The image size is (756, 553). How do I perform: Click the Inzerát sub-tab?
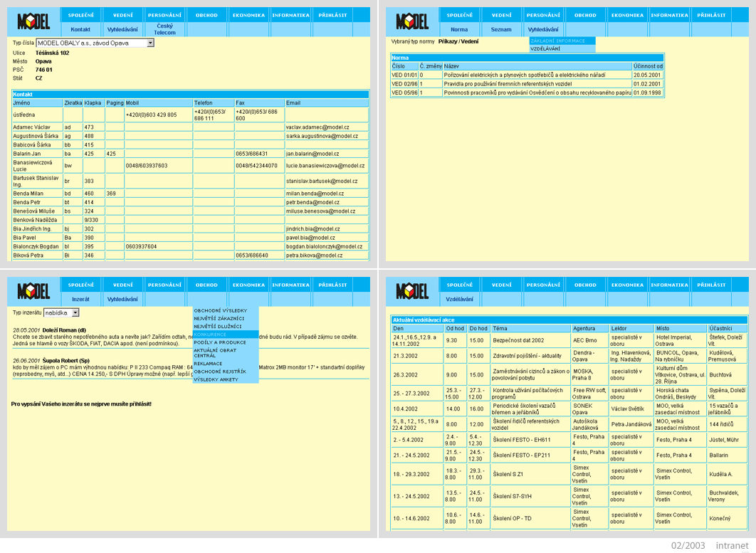coord(80,299)
